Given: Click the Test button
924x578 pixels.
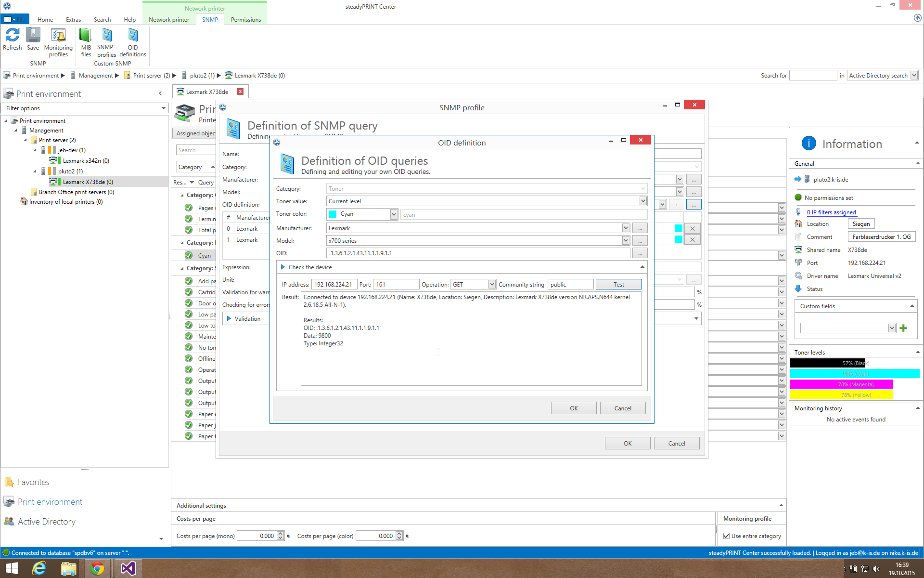Looking at the screenshot, I should coord(618,285).
